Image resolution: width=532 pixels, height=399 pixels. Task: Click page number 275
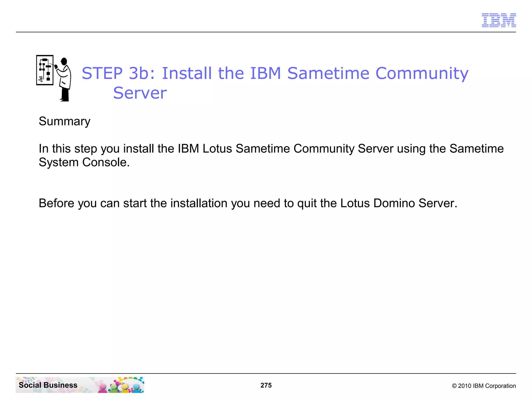[266, 385]
